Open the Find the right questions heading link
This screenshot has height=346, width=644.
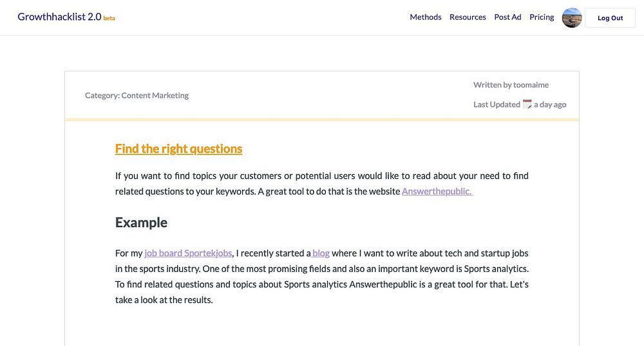(178, 149)
